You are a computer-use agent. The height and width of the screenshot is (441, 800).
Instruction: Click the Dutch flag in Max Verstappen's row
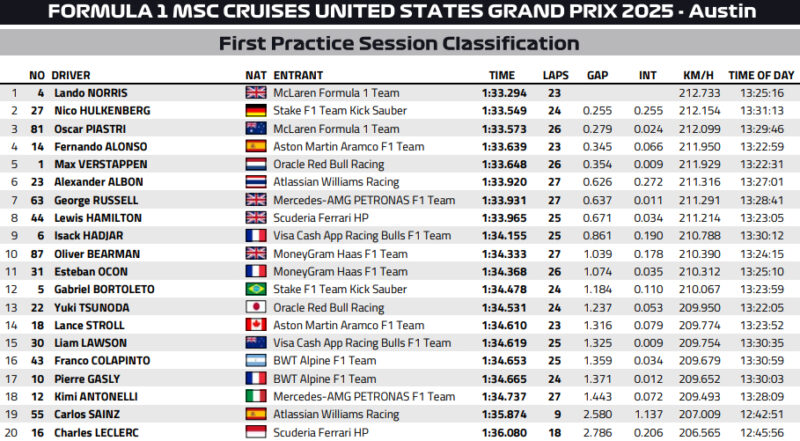(256, 164)
